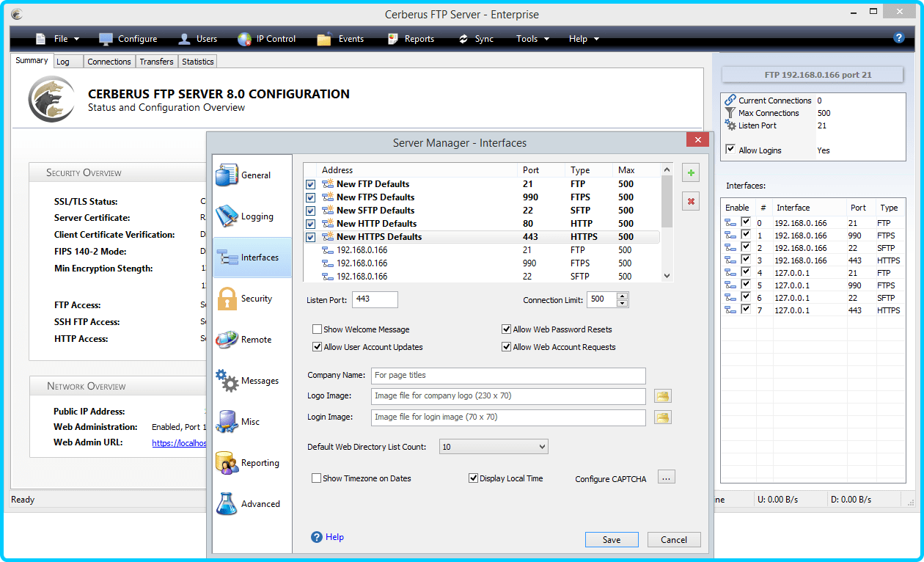Click the Cancel button
The width and height of the screenshot is (924, 562).
(674, 539)
